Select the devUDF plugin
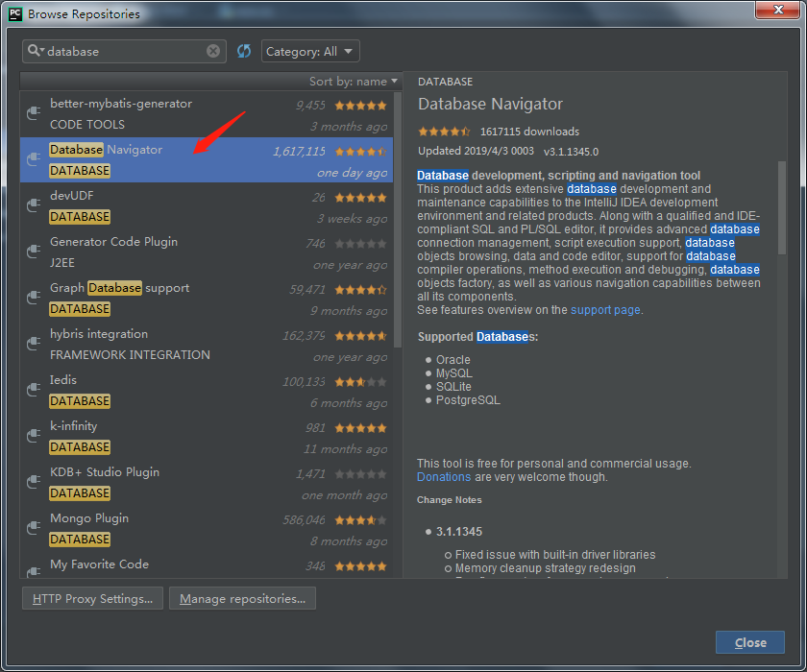807x672 pixels. point(207,206)
